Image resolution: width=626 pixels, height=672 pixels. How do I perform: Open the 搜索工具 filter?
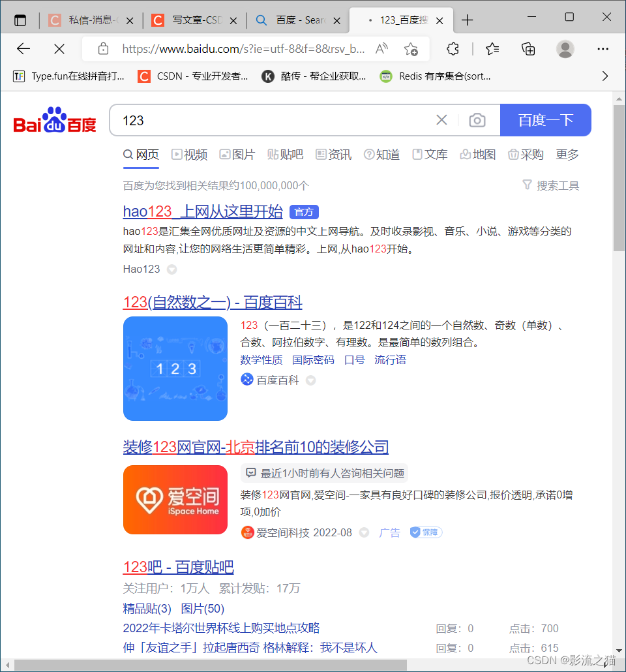pos(551,185)
